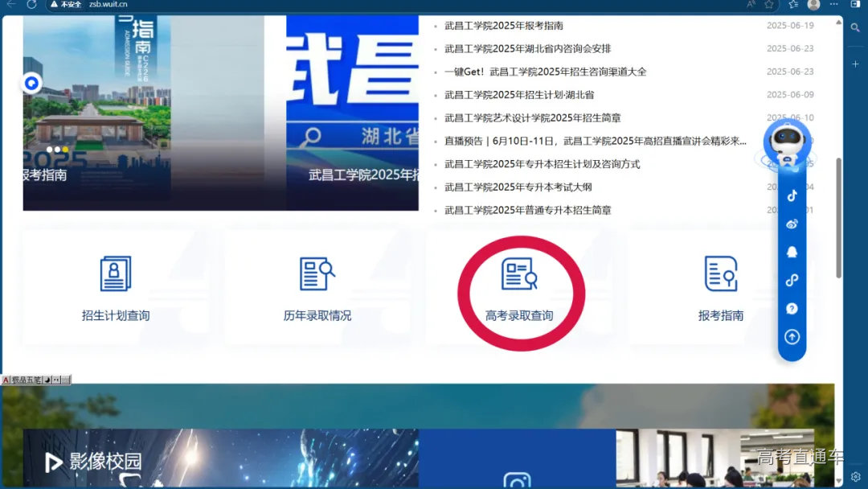Click the link-share chain icon
Image resolution: width=868 pixels, height=489 pixels.
click(x=791, y=280)
